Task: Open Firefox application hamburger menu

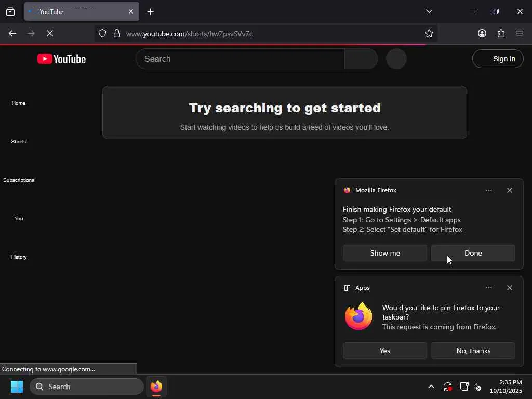Action: click(520, 33)
